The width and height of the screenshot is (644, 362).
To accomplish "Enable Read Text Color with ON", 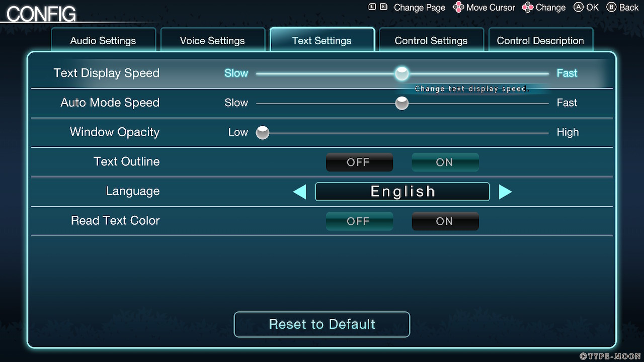I will coord(445,221).
